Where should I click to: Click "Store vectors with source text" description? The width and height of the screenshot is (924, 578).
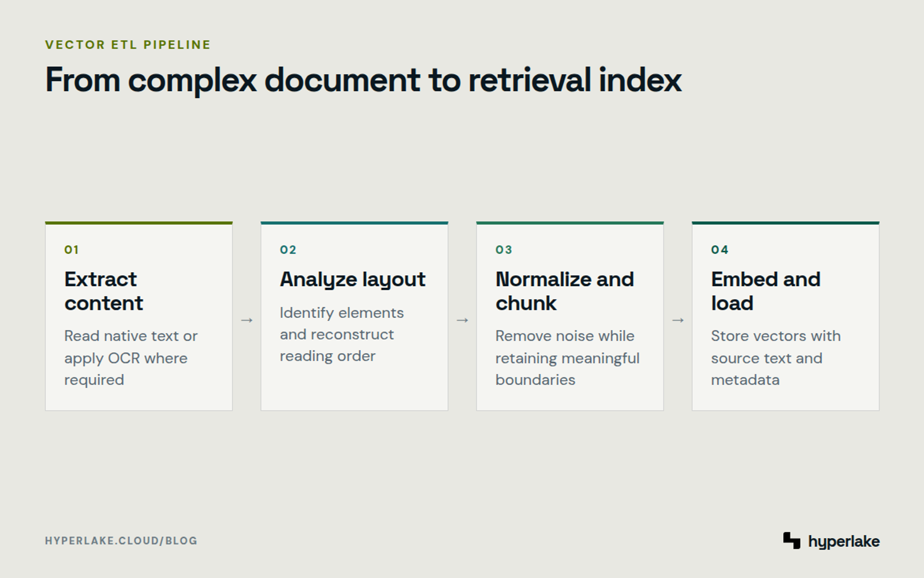point(776,358)
